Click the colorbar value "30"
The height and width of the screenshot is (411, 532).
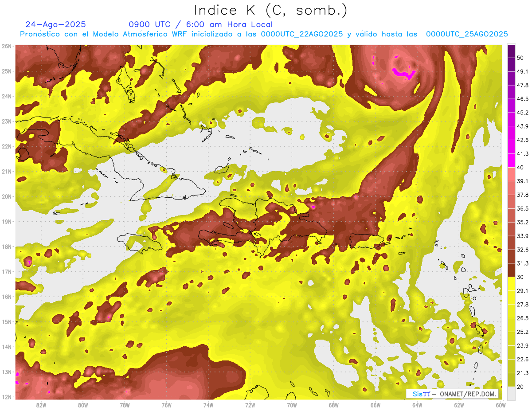(520, 277)
